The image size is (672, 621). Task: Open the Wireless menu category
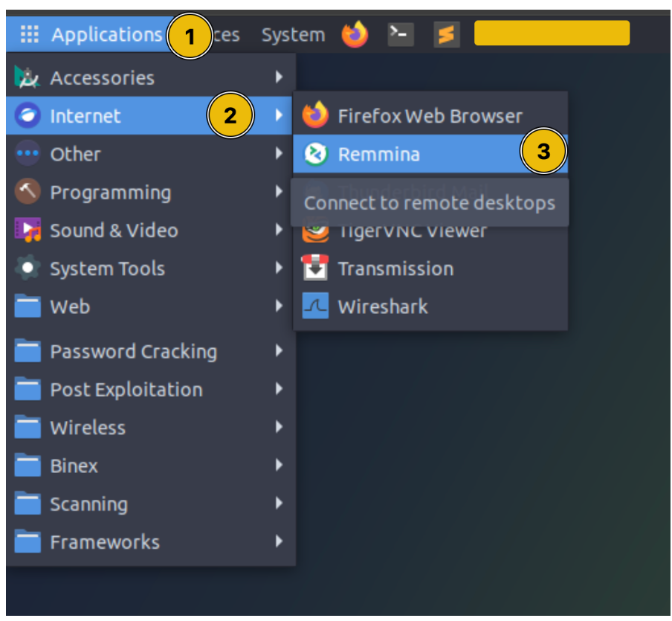pos(151,428)
